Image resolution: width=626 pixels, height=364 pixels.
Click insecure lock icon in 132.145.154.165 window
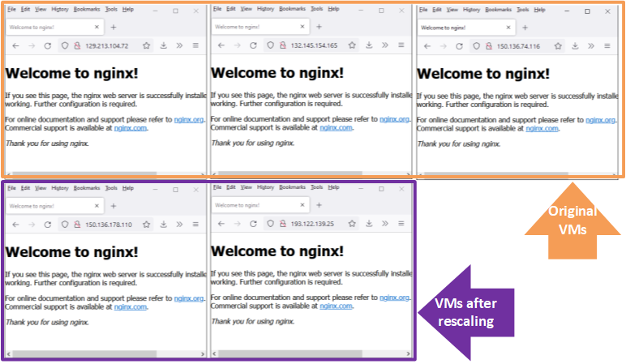click(x=283, y=45)
